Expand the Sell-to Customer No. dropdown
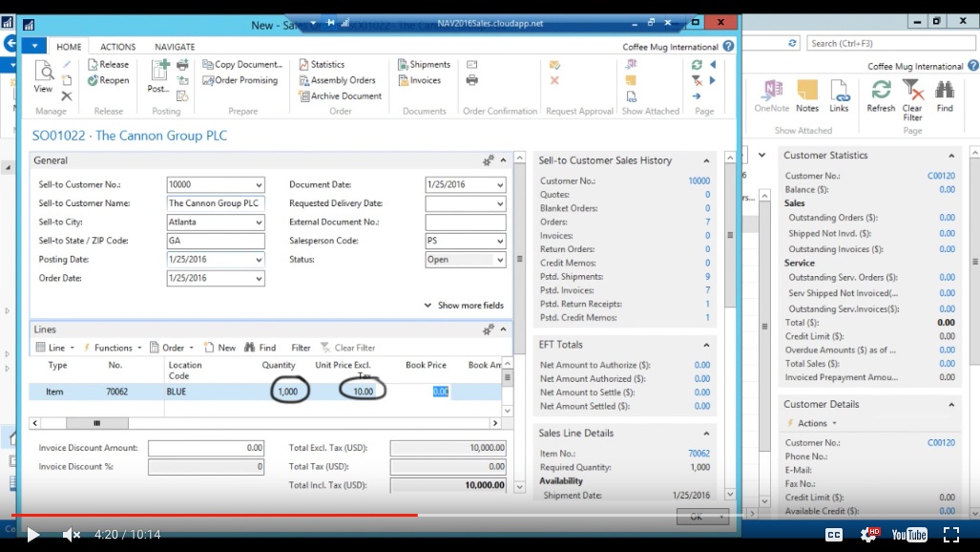The width and height of the screenshot is (980, 552). (x=258, y=185)
